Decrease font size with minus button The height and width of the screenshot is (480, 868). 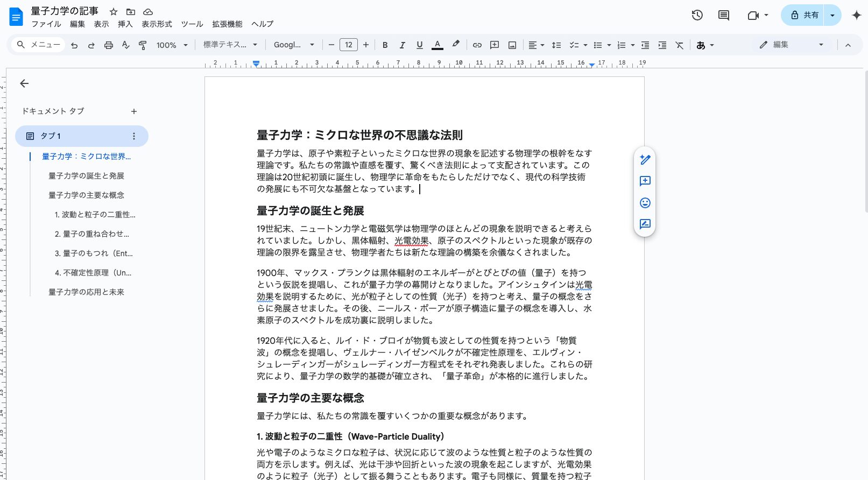(331, 45)
